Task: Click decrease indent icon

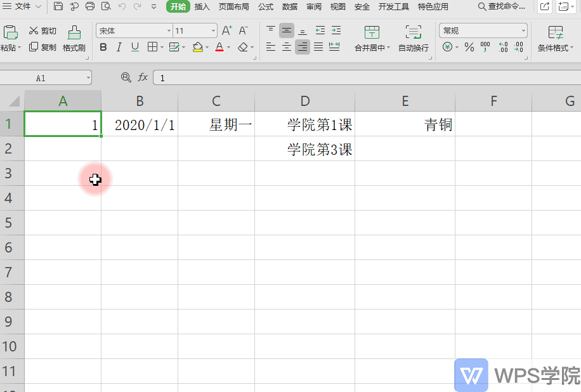Action: [320, 30]
